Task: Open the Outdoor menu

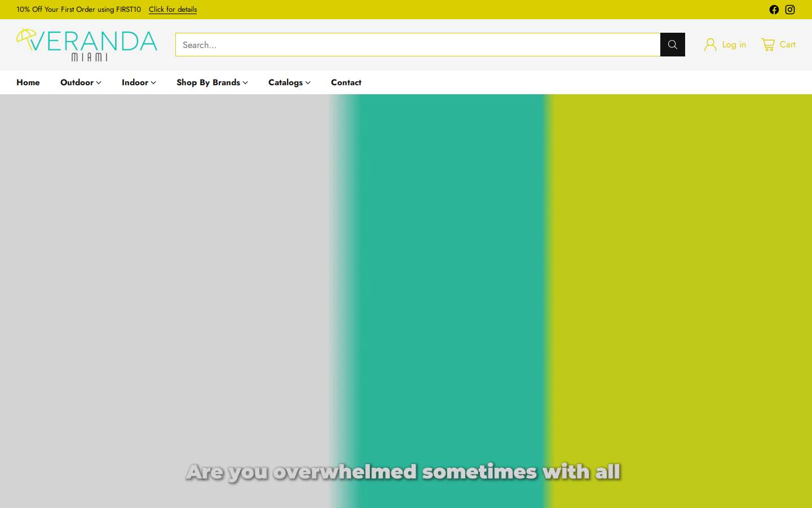Action: [77, 82]
